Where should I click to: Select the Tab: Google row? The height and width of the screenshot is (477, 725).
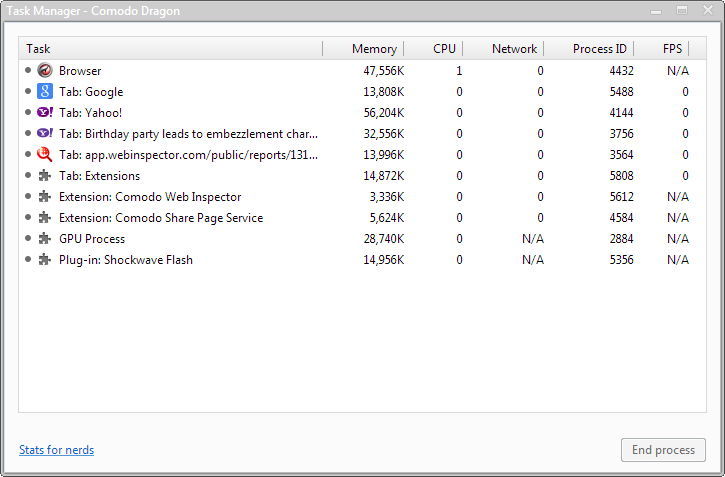(362, 92)
